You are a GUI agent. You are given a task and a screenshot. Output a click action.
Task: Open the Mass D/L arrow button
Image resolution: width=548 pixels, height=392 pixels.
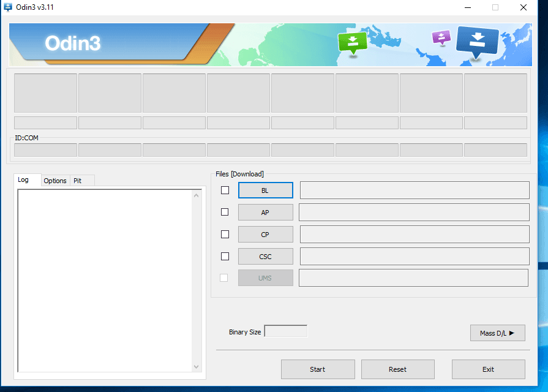coord(497,333)
